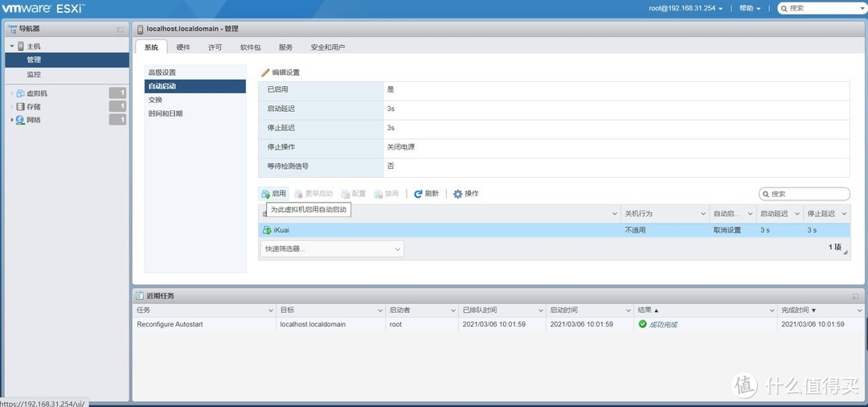Viewport: 868px width, 407px height.
Task: Click the Storage count badge
Action: click(x=117, y=107)
